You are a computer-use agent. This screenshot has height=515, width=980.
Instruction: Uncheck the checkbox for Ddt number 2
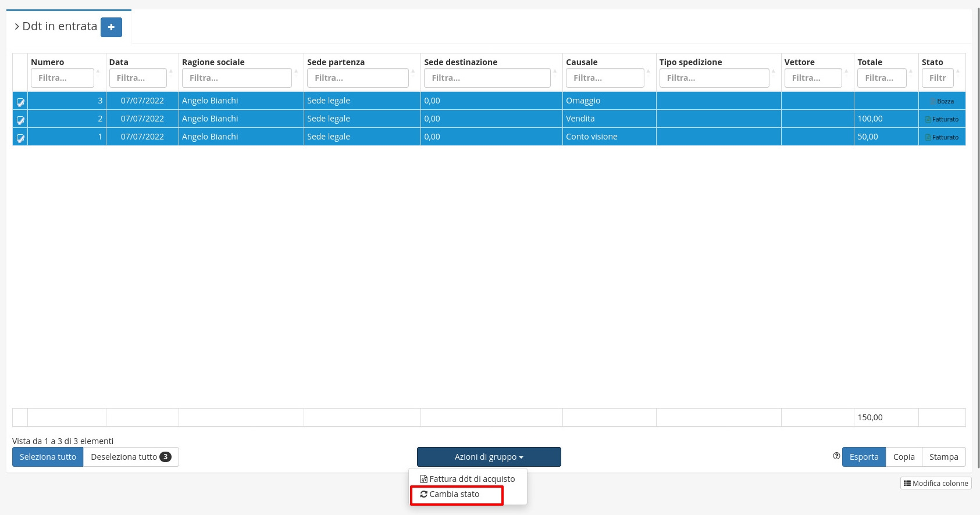[20, 120]
